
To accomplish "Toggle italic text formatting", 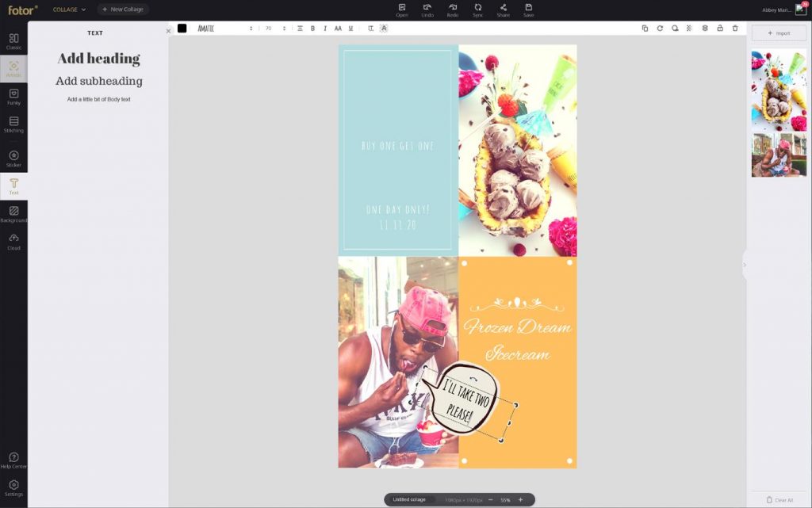I will point(325,29).
